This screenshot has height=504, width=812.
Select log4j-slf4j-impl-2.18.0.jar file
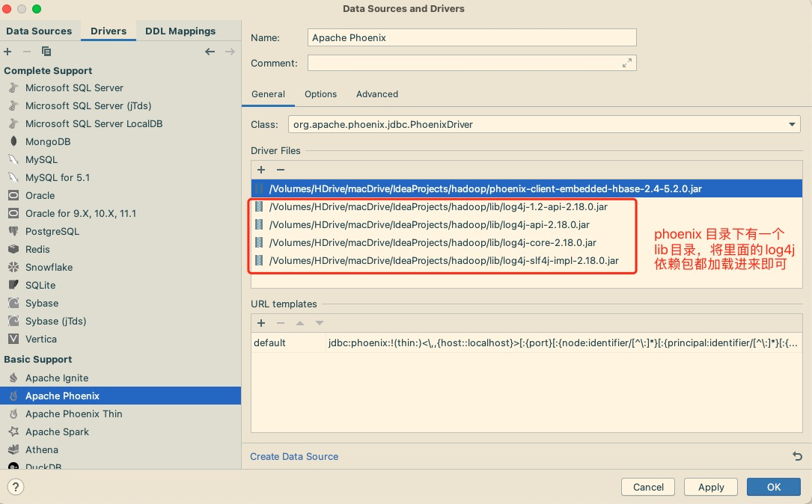(527, 261)
